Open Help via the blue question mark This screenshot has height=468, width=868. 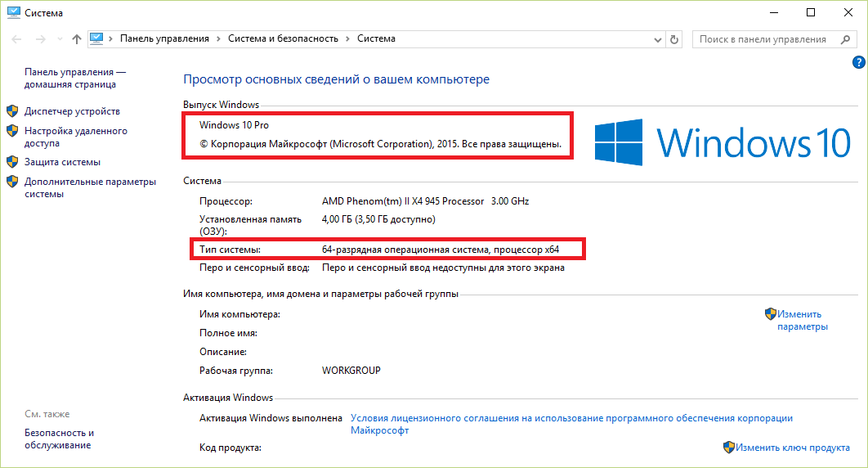[858, 62]
